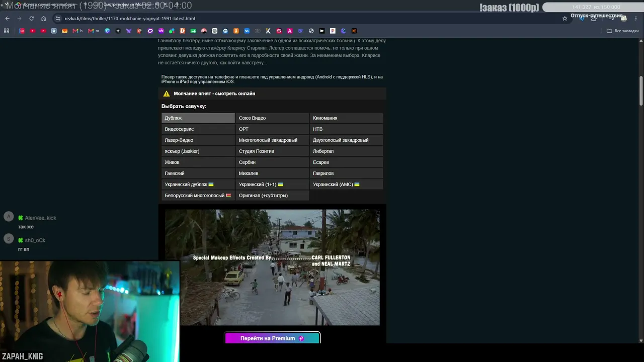
Task: Select the Союз Видео voiceover
Action: tap(272, 118)
